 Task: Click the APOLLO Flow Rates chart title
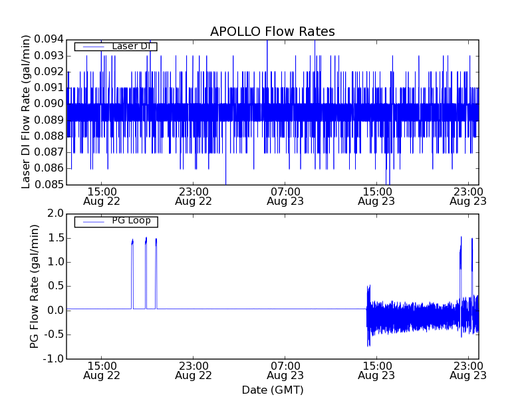click(272, 31)
